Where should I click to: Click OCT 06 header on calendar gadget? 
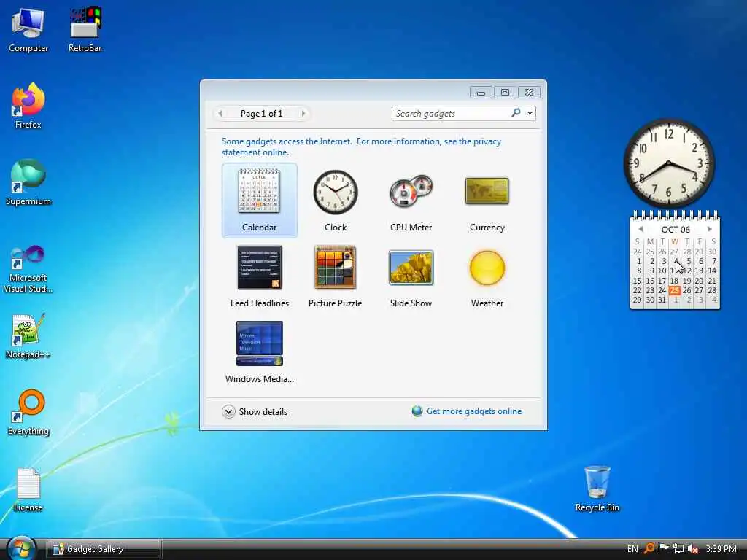click(x=676, y=230)
